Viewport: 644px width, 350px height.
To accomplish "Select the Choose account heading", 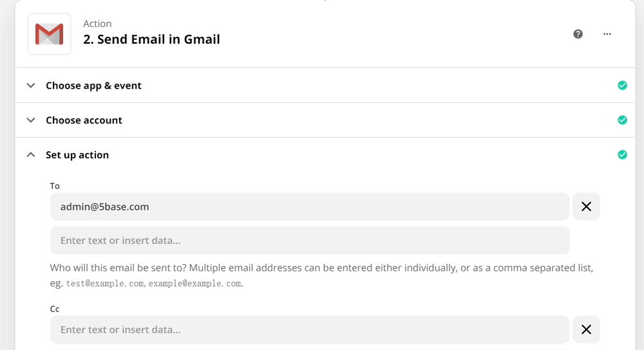I will coord(84,120).
